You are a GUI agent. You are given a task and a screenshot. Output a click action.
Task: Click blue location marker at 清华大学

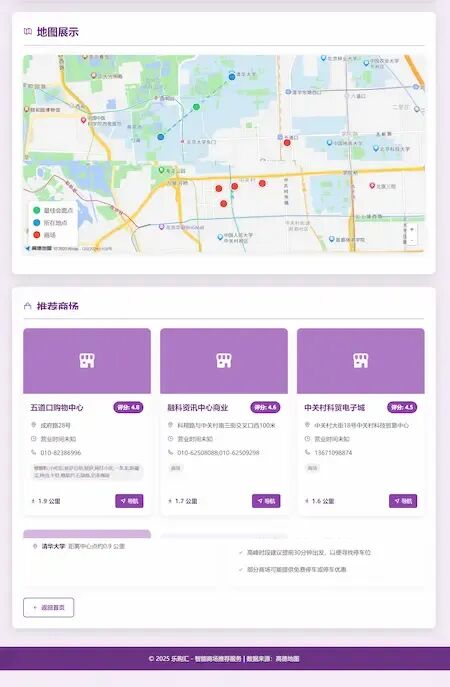coord(232,77)
